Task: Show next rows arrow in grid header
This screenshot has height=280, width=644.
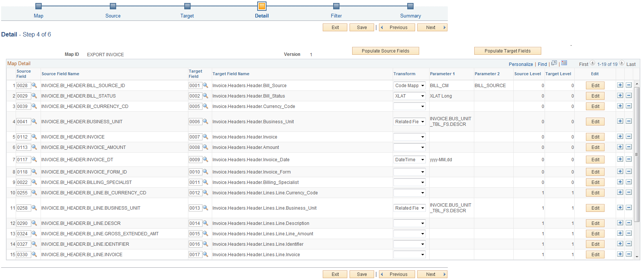Action: pyautogui.click(x=622, y=63)
